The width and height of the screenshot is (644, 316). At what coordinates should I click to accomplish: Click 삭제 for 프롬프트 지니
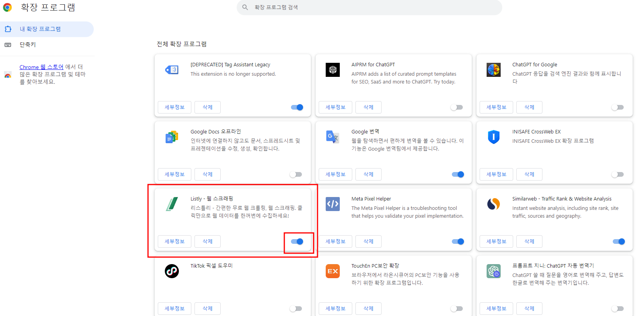pyautogui.click(x=529, y=309)
